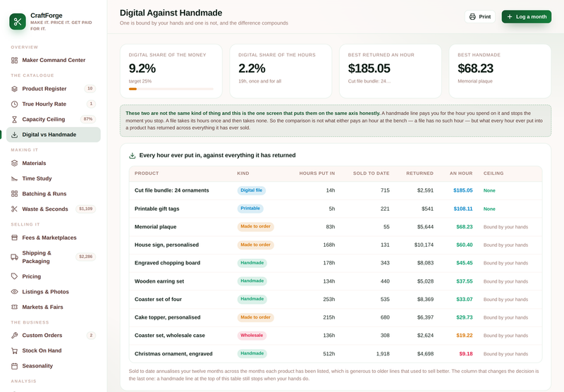Open Stock On Hand

click(54, 350)
